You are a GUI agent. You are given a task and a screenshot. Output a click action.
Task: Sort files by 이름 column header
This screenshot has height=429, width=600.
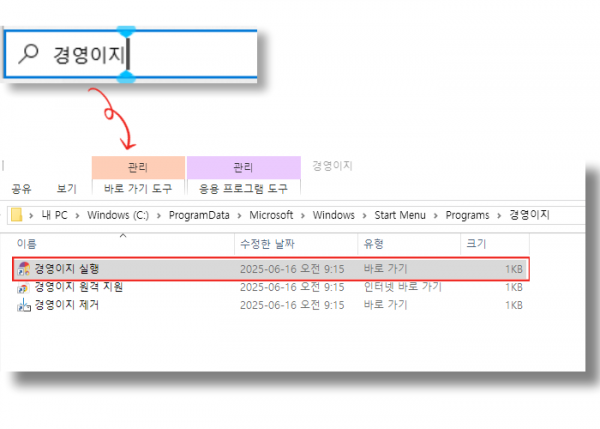(27, 243)
